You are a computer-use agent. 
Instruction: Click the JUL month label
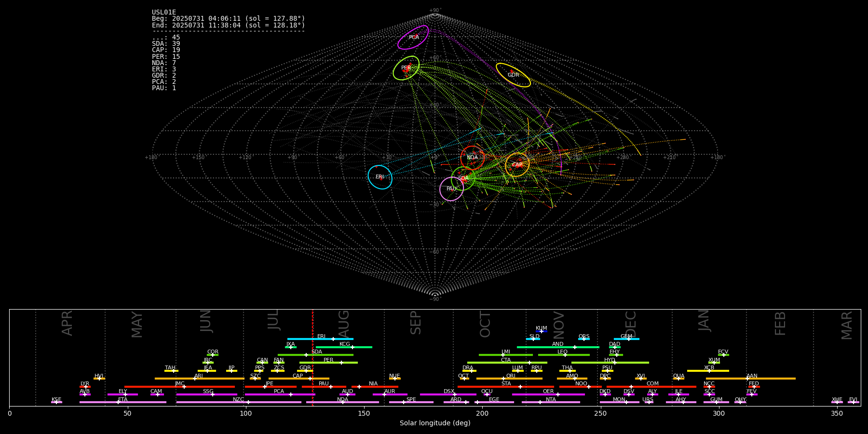point(273,320)
